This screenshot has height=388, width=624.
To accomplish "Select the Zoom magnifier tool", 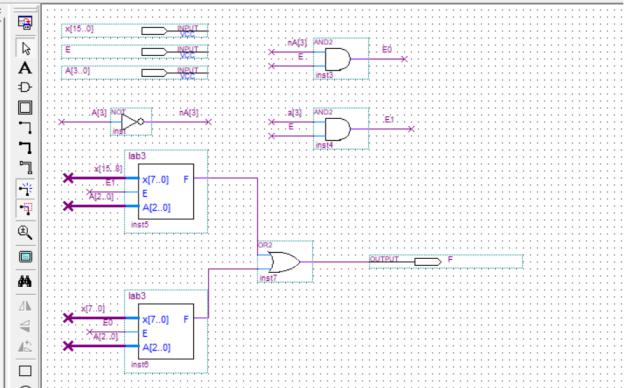I will click(x=25, y=232).
